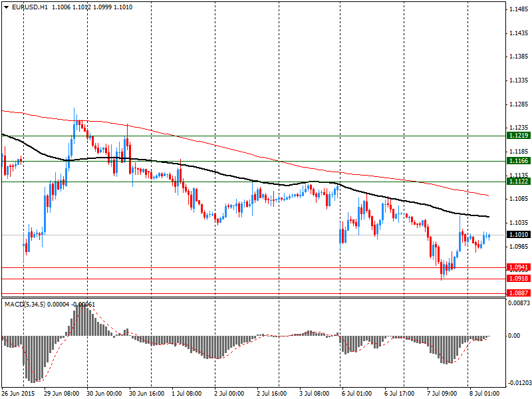The width and height of the screenshot is (532, 399).
Task: Click the 29 Jun 08:00 time label
Action: click(62, 394)
